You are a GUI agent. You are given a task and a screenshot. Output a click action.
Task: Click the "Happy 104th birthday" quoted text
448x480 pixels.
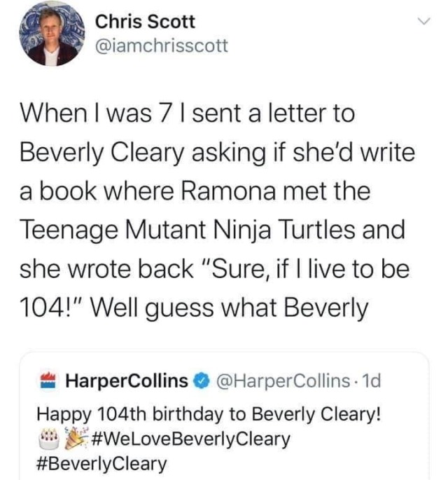[x=208, y=414]
